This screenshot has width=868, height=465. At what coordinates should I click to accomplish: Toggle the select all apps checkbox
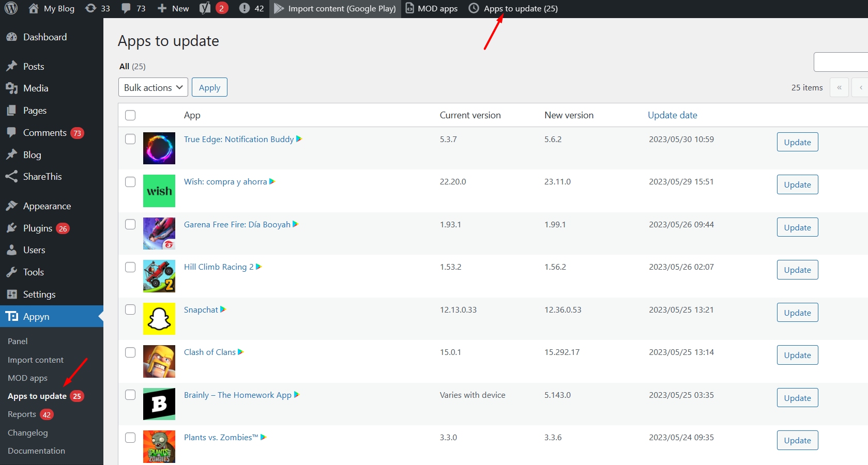(130, 115)
